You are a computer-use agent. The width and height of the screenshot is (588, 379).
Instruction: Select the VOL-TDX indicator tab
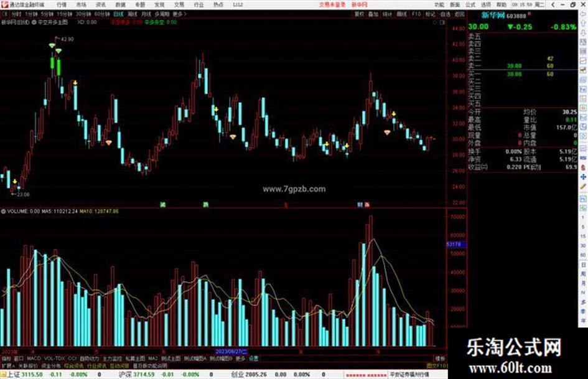[x=54, y=358]
